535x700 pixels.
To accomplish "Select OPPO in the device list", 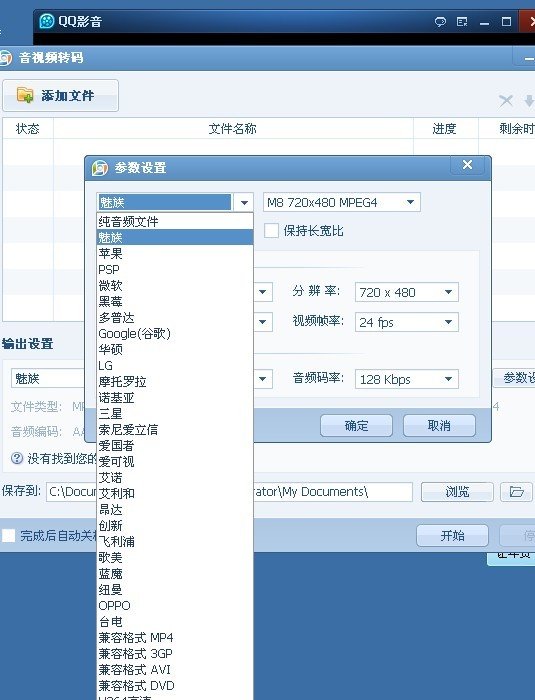I will 175,606.
